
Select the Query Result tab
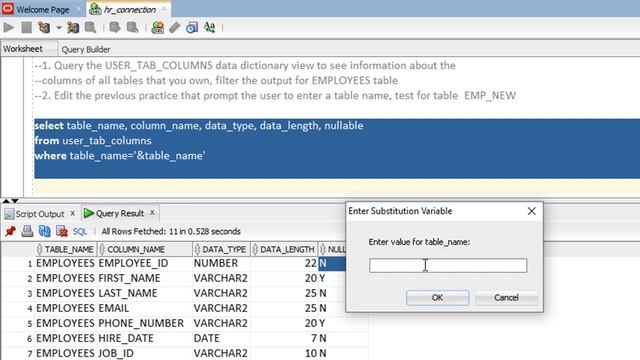point(120,213)
